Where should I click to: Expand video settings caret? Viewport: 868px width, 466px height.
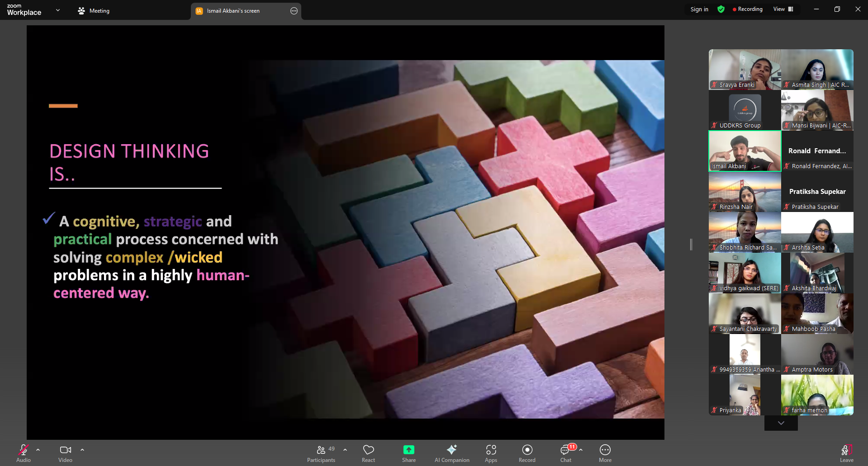[x=82, y=450]
